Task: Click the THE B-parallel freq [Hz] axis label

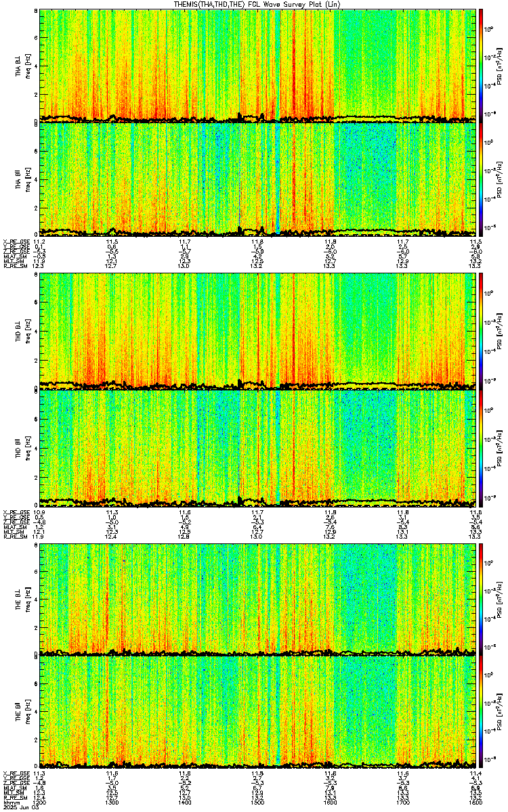Action: coord(28,713)
